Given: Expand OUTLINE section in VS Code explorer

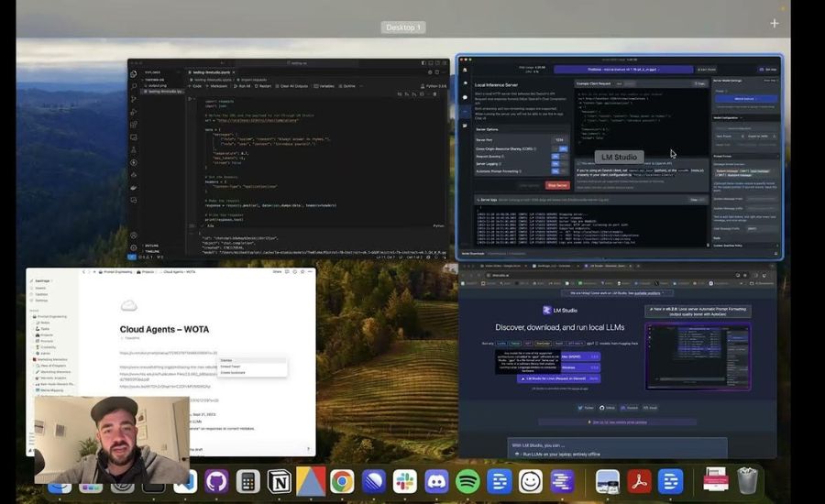Looking at the screenshot, I should (151, 246).
